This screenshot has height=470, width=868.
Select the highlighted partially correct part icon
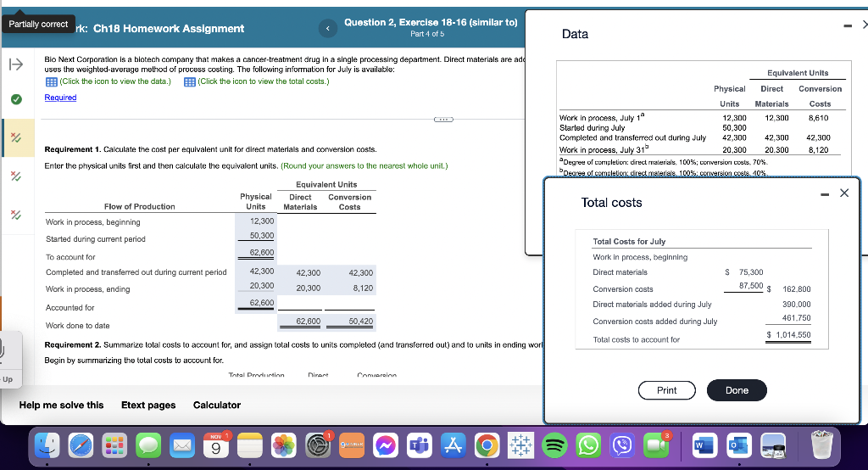point(16,137)
